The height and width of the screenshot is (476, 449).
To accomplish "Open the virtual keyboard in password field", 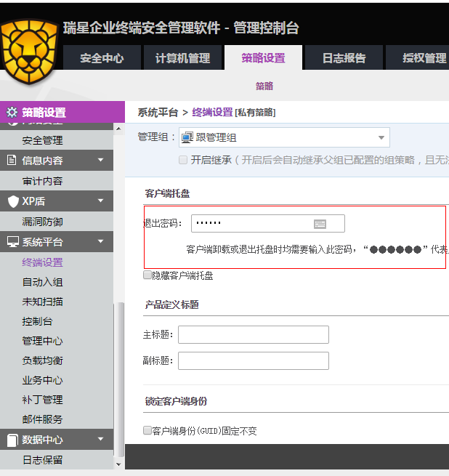I will tap(320, 224).
